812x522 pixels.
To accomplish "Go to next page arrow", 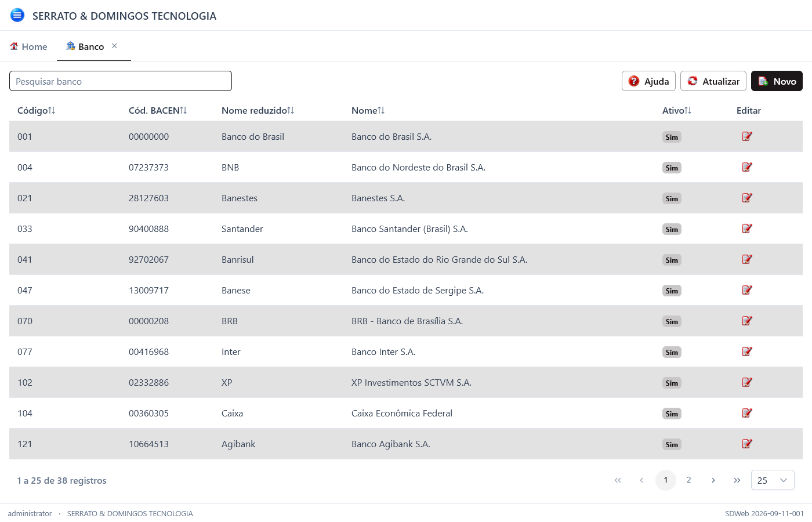I will pos(713,480).
